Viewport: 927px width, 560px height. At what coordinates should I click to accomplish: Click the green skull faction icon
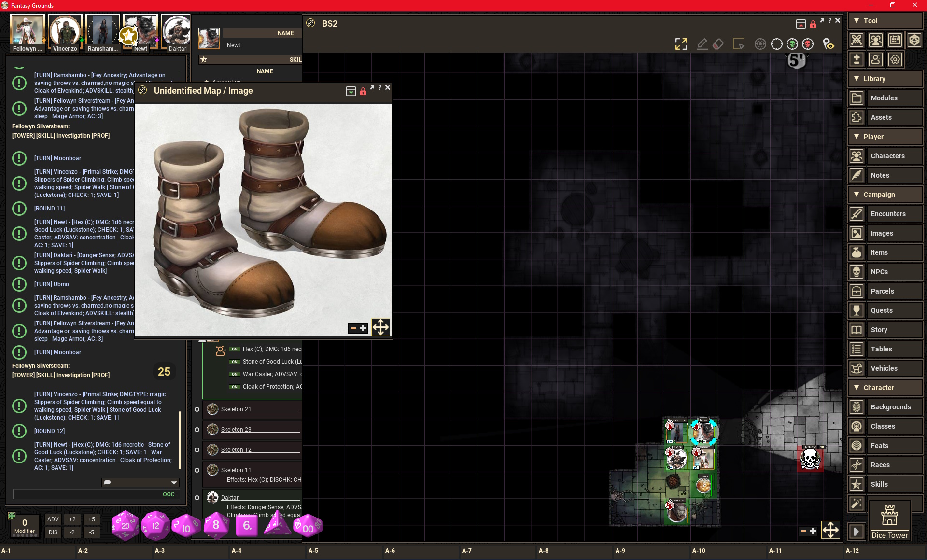point(792,44)
